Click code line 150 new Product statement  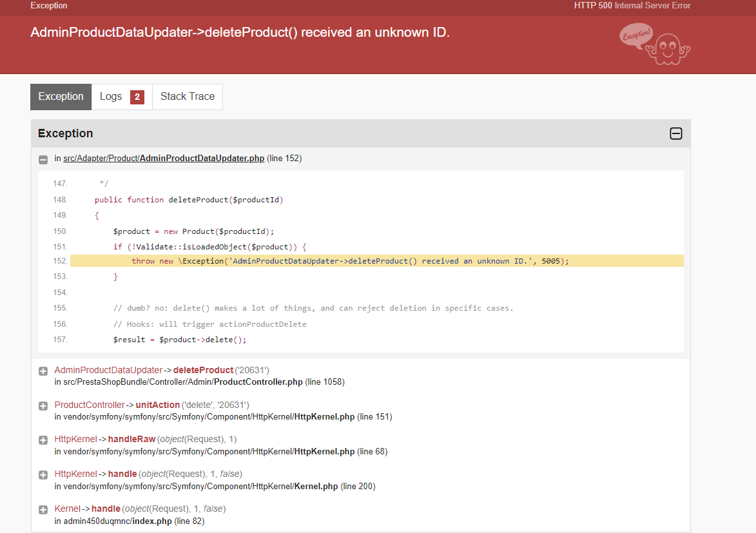(193, 231)
